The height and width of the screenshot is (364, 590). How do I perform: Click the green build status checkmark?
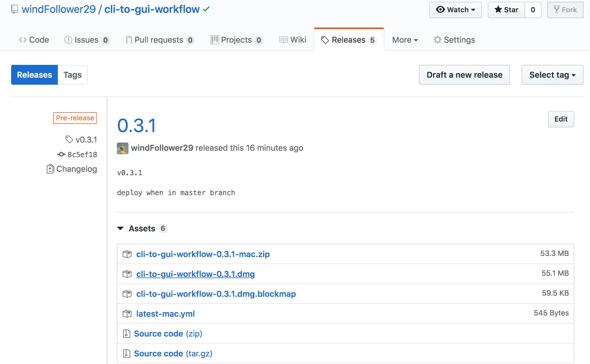click(206, 9)
